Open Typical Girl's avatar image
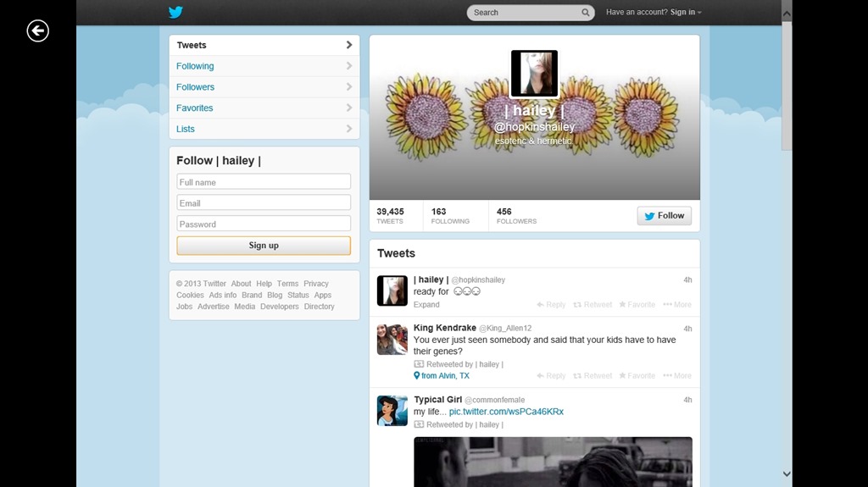This screenshot has width=868, height=487. tap(392, 411)
